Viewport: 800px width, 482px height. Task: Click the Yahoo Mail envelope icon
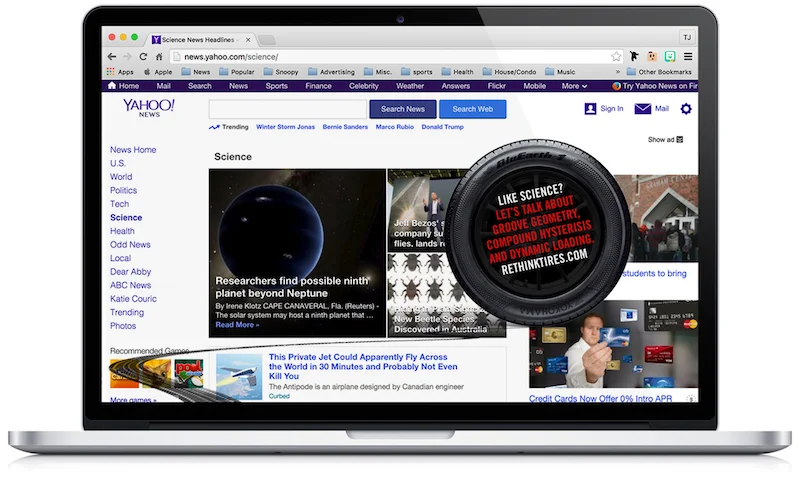pyautogui.click(x=642, y=109)
